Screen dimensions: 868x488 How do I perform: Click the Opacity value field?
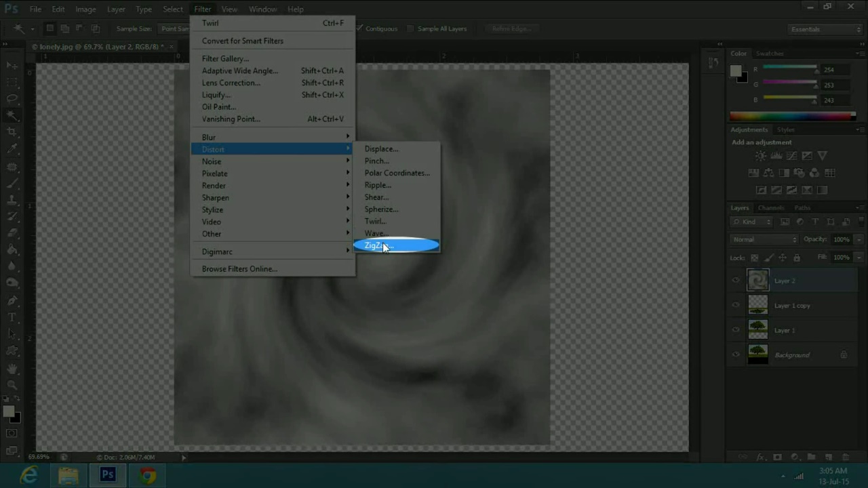click(841, 239)
